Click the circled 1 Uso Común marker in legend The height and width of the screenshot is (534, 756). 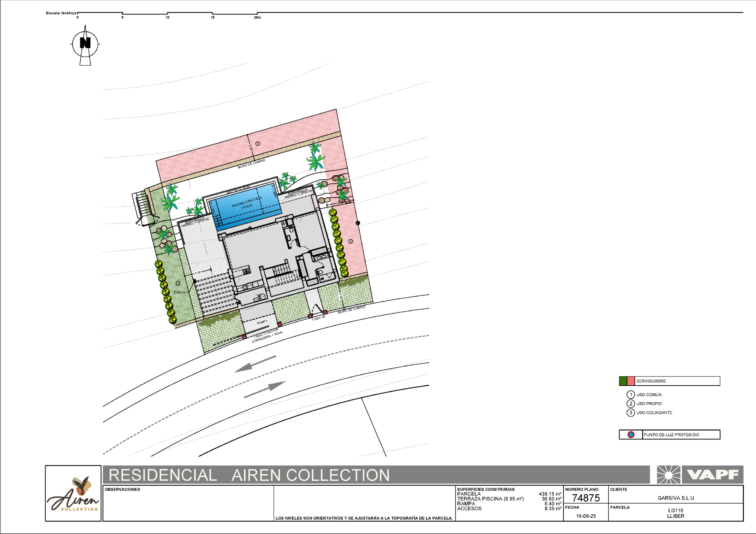(630, 395)
